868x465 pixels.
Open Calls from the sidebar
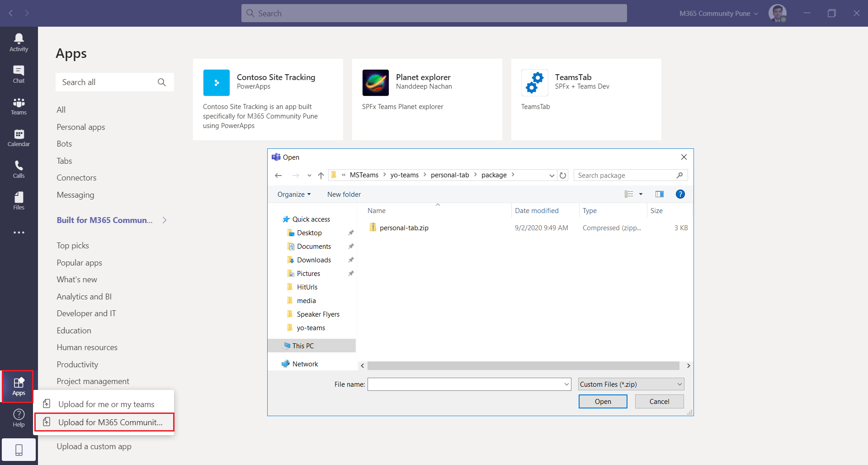[19, 169]
